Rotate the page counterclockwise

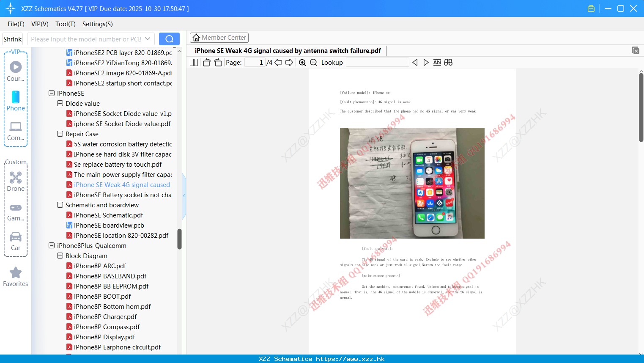(206, 63)
